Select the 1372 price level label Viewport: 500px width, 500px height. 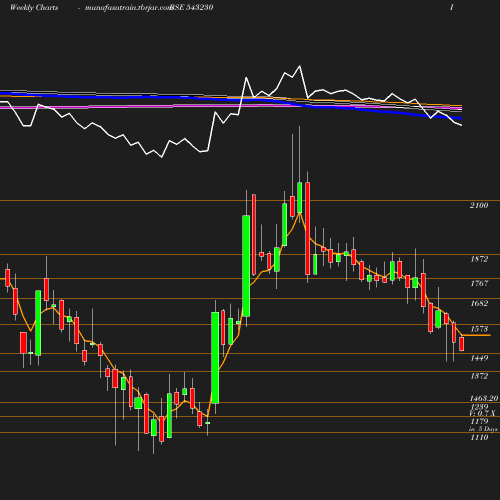click(x=479, y=376)
